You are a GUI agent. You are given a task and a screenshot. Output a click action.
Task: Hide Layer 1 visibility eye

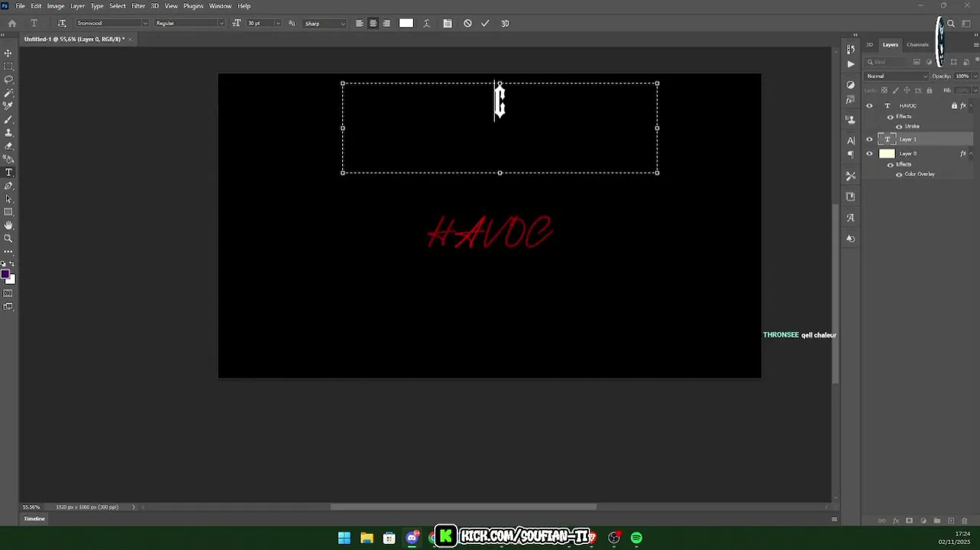[869, 140]
